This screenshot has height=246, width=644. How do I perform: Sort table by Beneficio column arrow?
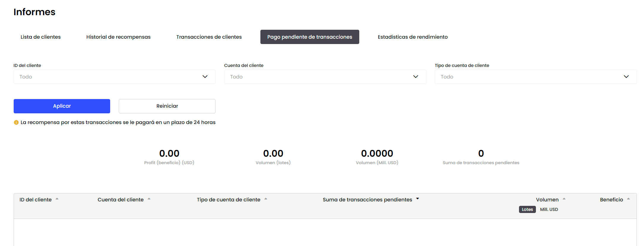(629, 199)
